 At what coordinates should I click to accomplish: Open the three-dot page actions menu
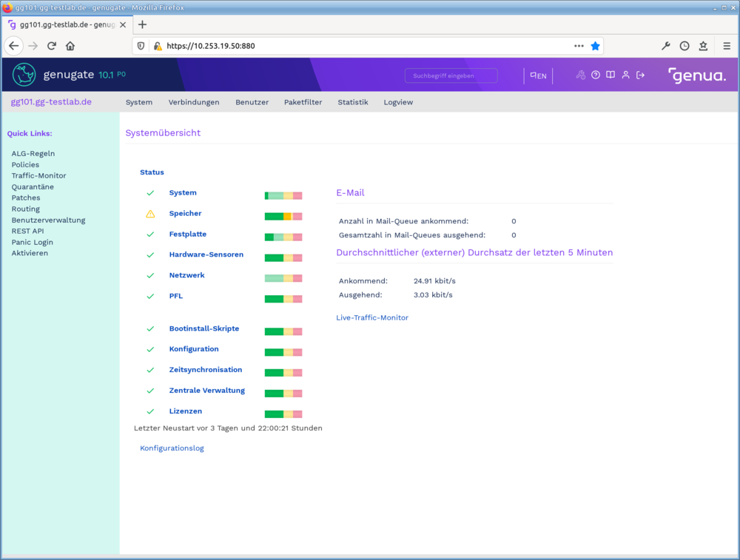[x=579, y=45]
